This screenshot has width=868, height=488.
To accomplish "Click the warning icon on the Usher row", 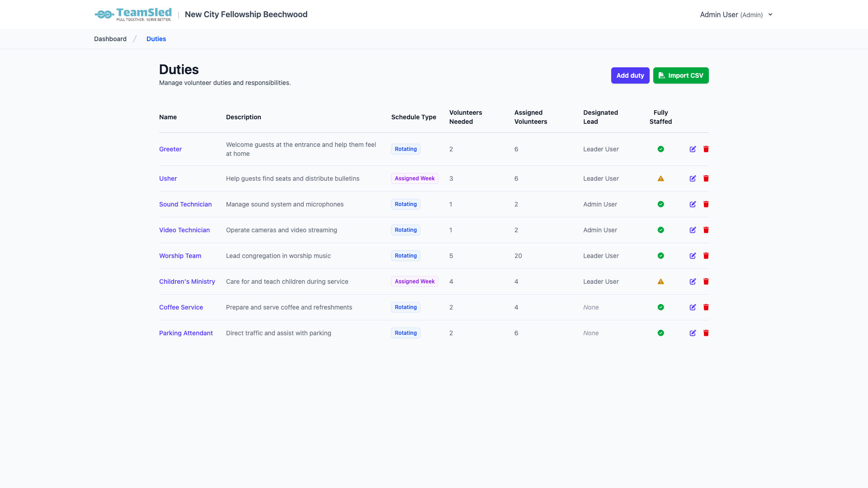I will [660, 178].
